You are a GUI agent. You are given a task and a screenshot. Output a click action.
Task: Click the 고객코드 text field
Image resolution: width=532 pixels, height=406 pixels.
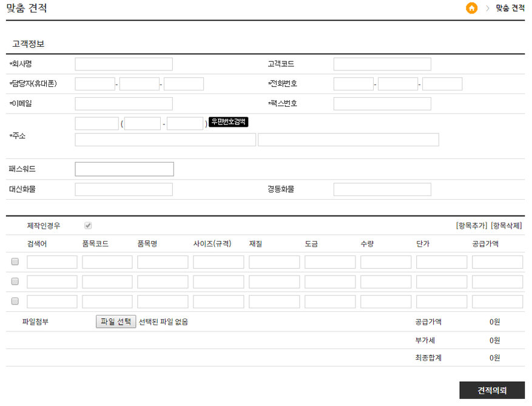382,64
